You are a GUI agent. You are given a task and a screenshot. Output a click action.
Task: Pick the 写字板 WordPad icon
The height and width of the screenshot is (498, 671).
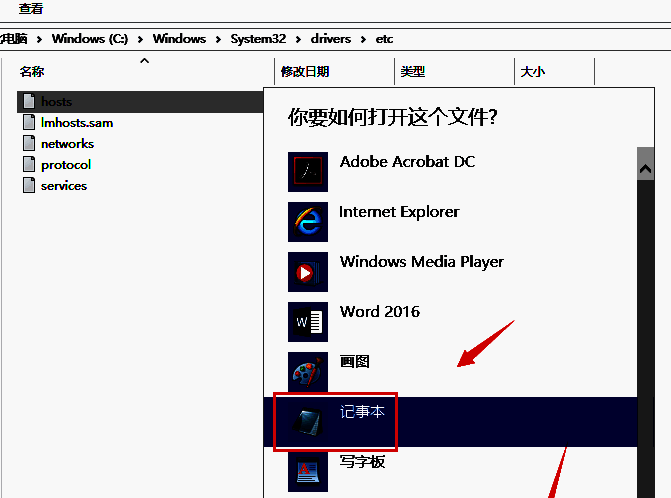tap(308, 472)
